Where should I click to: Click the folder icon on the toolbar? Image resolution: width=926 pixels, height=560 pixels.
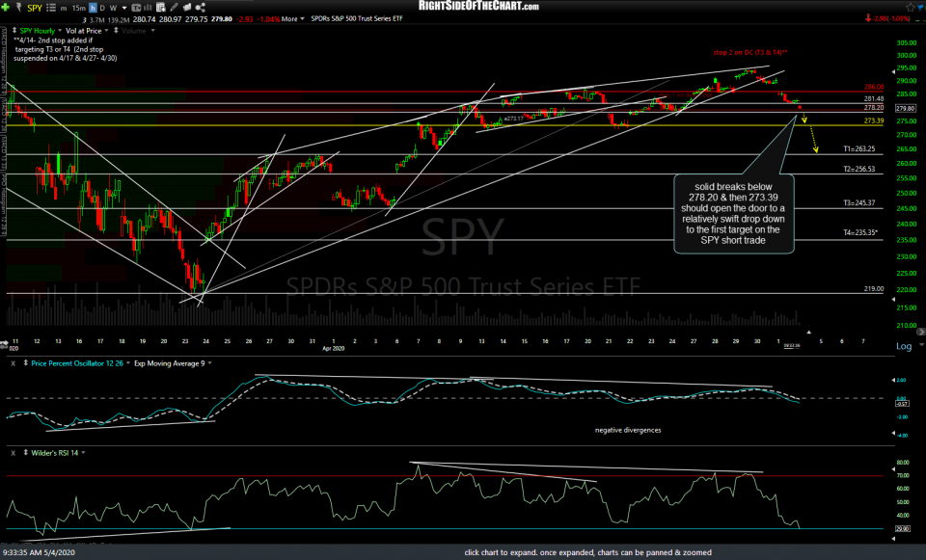186,7
